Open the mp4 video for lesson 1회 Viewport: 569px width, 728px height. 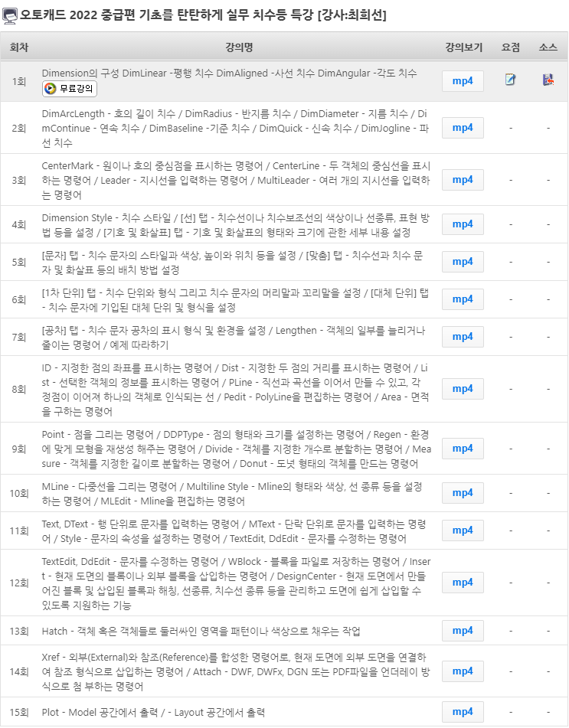click(x=463, y=81)
